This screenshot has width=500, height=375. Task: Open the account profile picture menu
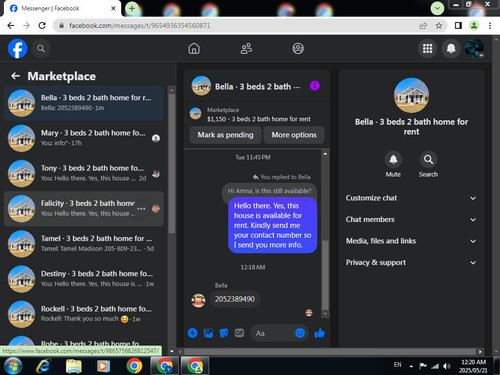tap(474, 49)
